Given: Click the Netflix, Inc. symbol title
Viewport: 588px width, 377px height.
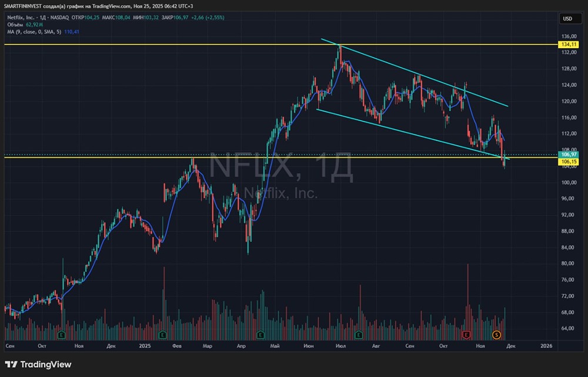Looking at the screenshot, I should coord(21,17).
